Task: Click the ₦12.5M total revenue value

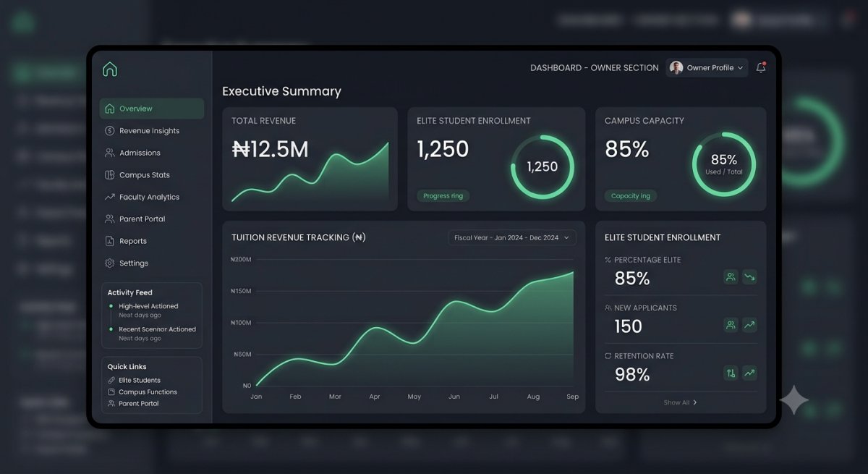Action: click(271, 149)
